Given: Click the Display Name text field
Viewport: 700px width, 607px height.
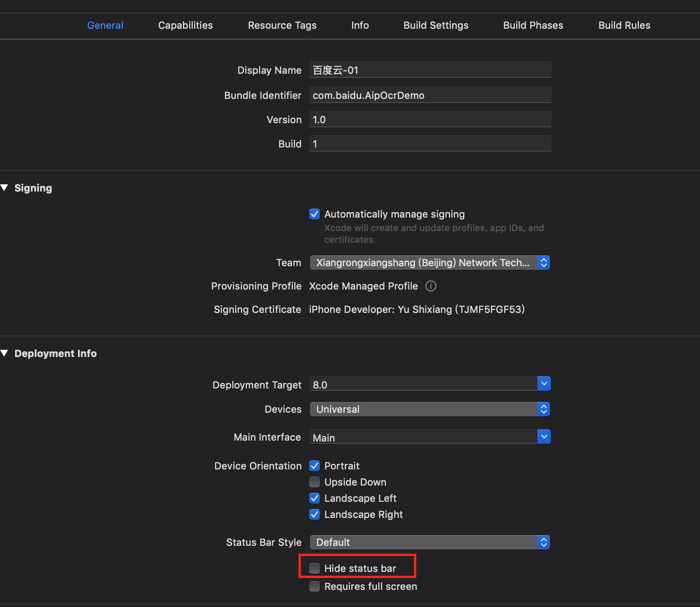Looking at the screenshot, I should pyautogui.click(x=430, y=70).
